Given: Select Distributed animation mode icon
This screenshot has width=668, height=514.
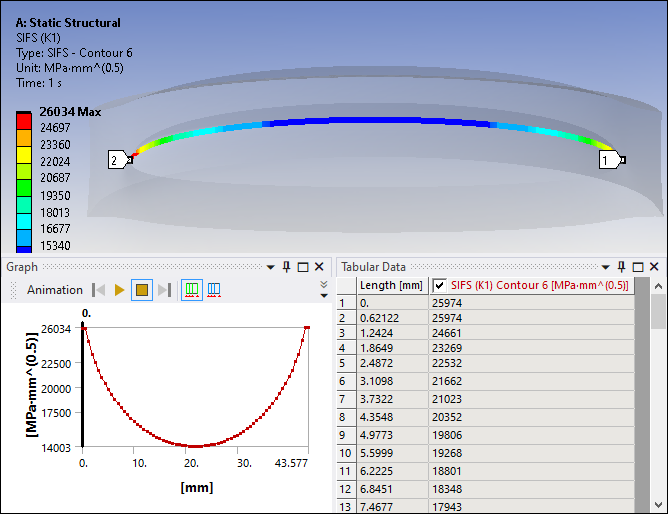Looking at the screenshot, I should (191, 290).
